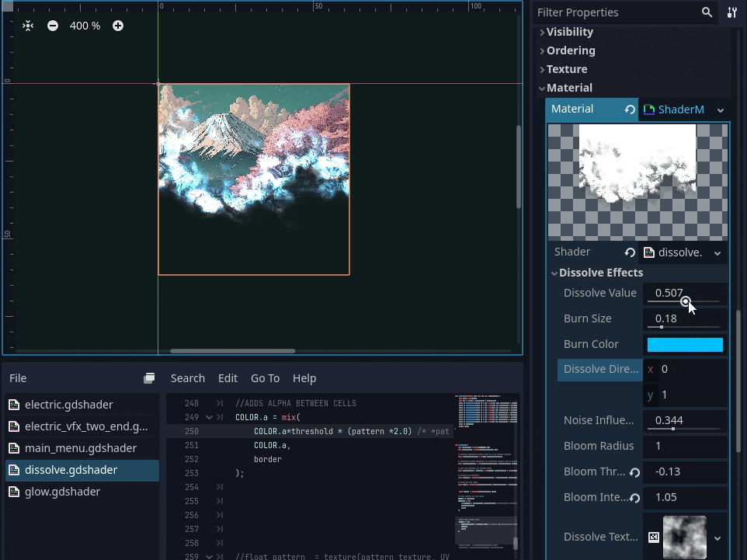Open inspector property tools sliders icon
747x560 pixels.
tap(731, 12)
